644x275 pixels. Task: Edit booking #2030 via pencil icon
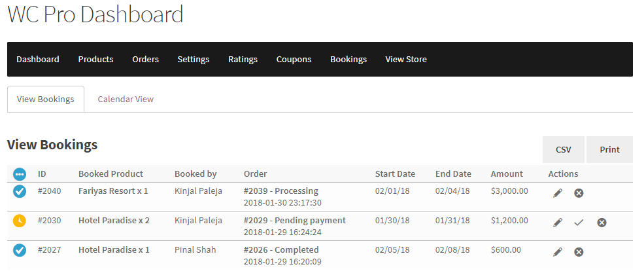(x=557, y=223)
